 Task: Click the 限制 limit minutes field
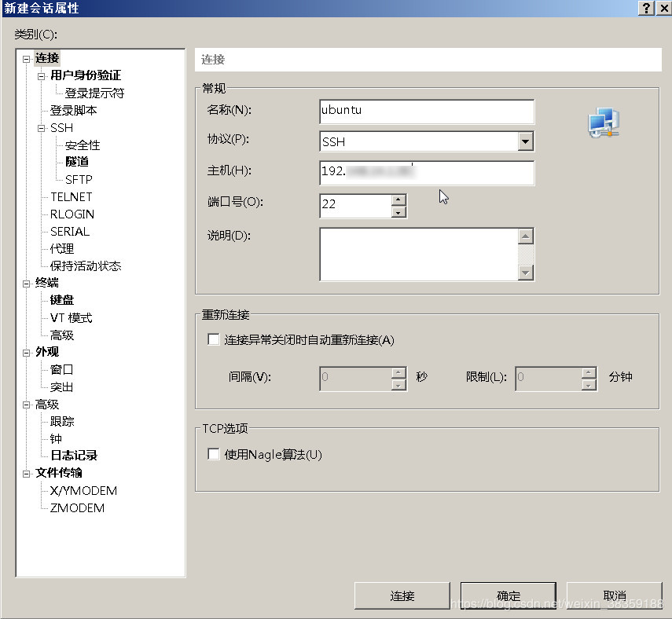(x=549, y=379)
